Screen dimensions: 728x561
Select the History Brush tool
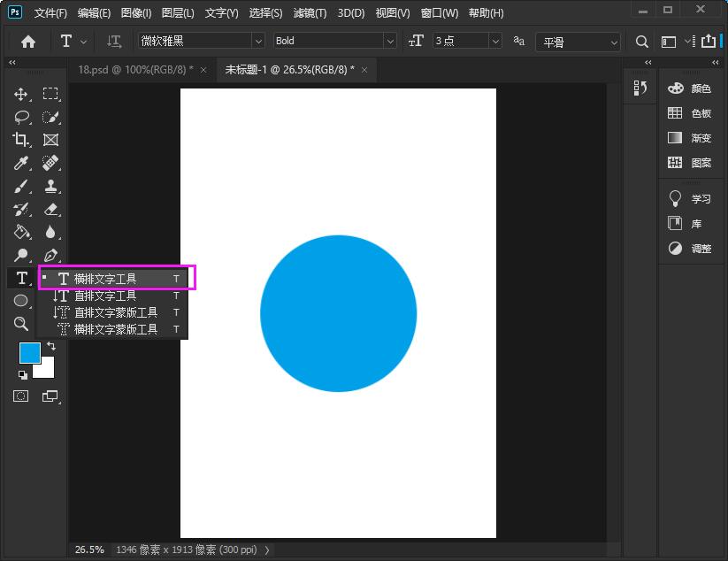pyautogui.click(x=21, y=210)
